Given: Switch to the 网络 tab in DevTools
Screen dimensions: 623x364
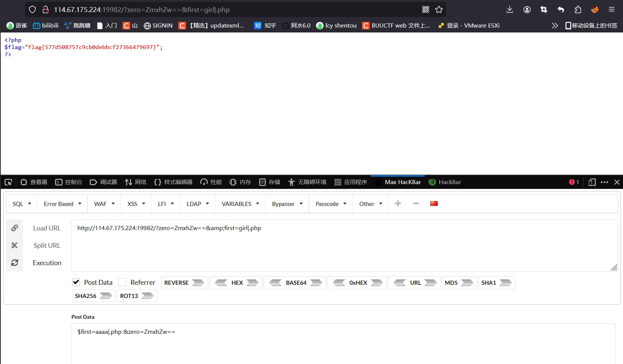Looking at the screenshot, I should [135, 182].
